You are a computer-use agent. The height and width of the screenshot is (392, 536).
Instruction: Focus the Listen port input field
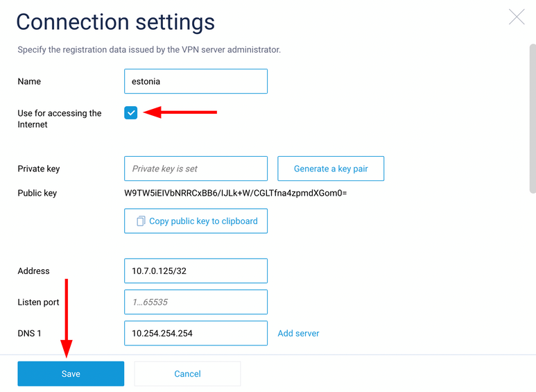coord(196,302)
